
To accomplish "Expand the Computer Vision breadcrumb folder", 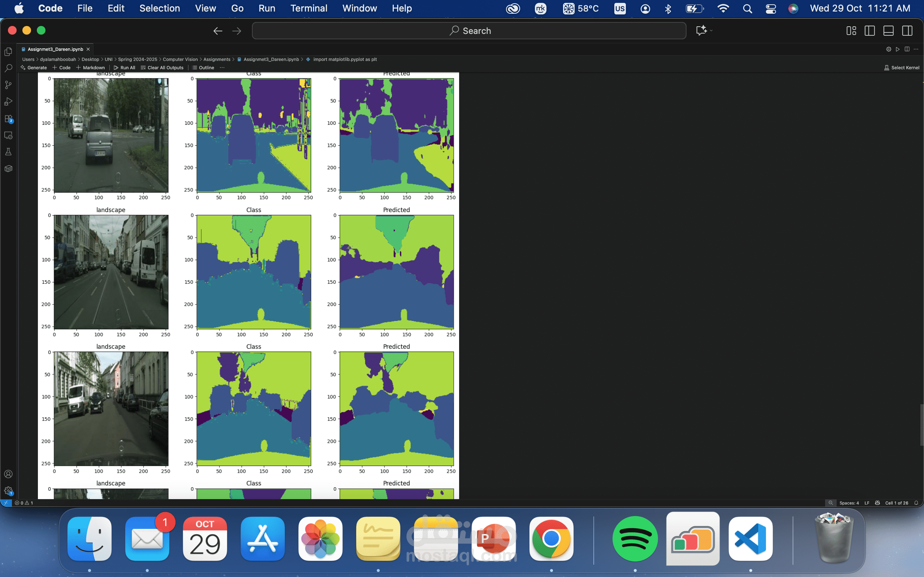I will pos(180,59).
